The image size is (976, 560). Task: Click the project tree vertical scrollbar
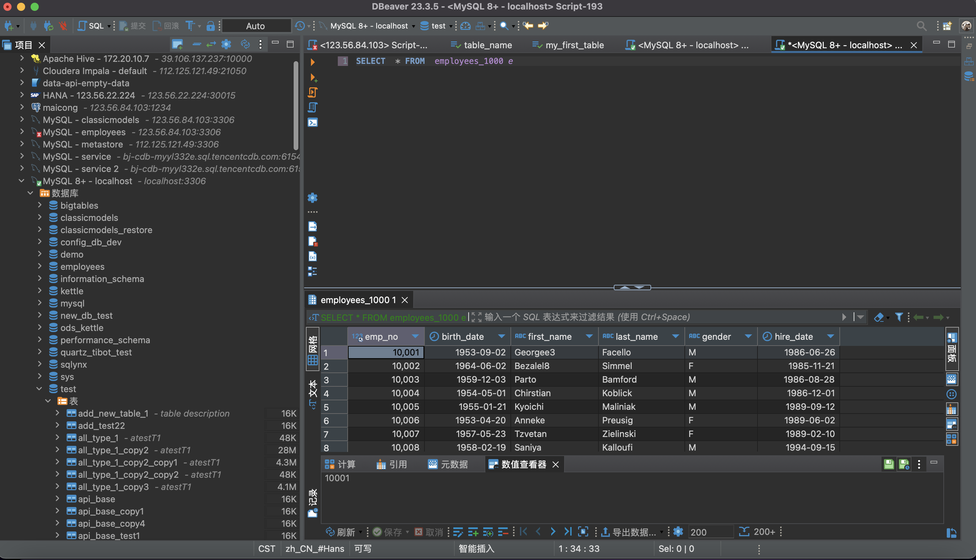pyautogui.click(x=295, y=105)
